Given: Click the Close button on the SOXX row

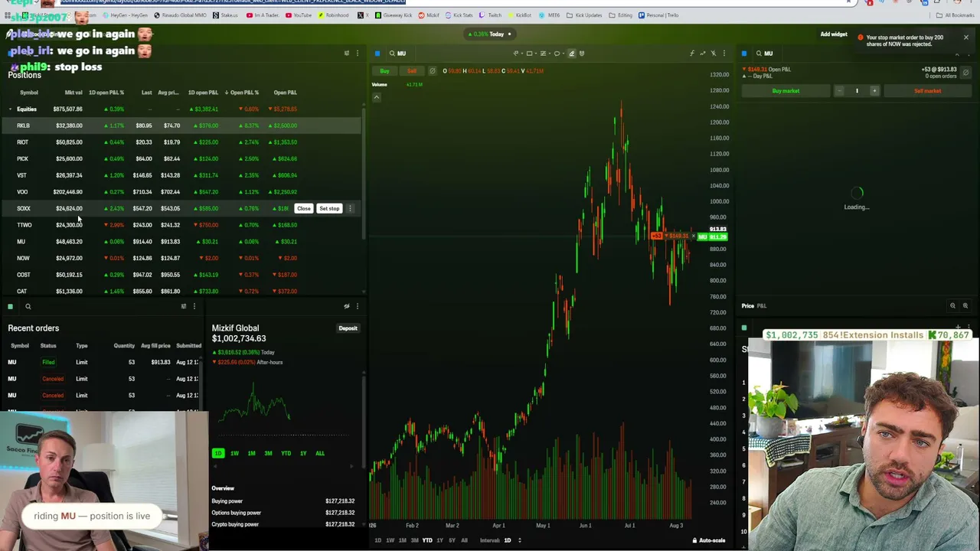Looking at the screenshot, I should coord(304,209).
